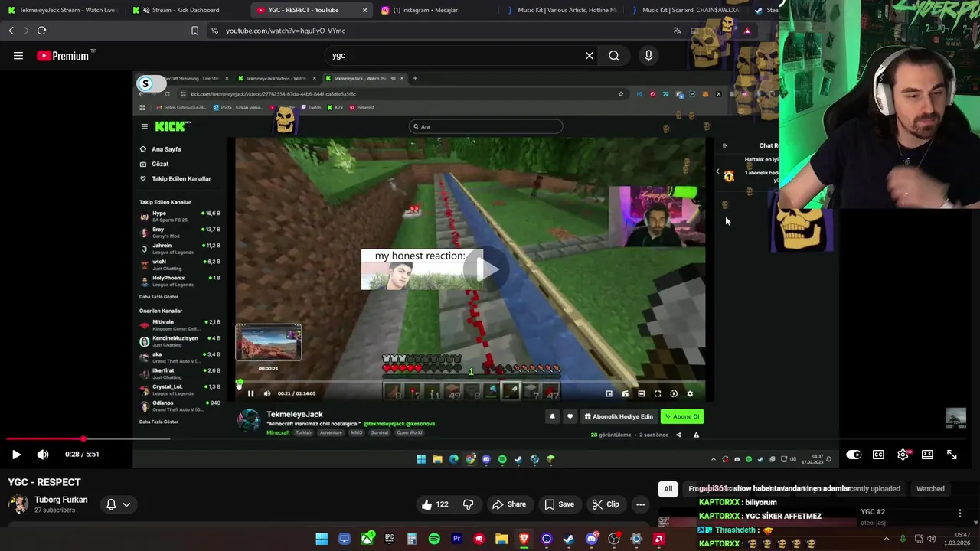
Task: Close the YGC - RESPECT YouTube tab
Action: coord(364,10)
